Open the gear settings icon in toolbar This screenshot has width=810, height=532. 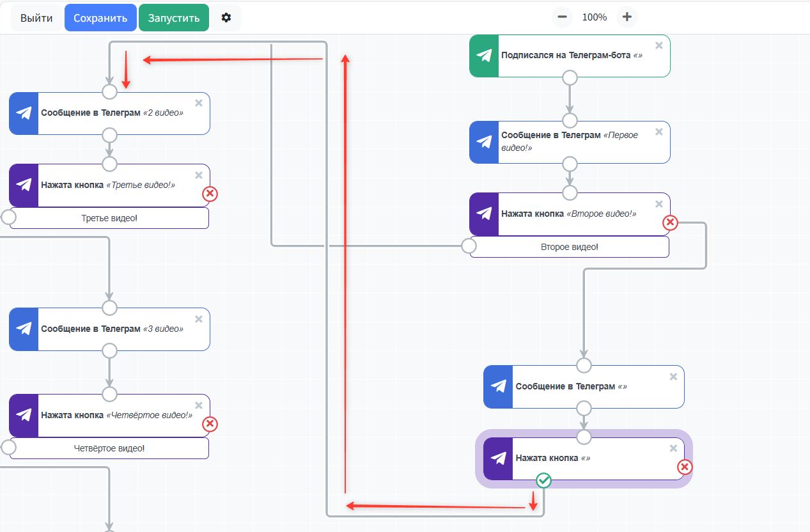pos(226,18)
